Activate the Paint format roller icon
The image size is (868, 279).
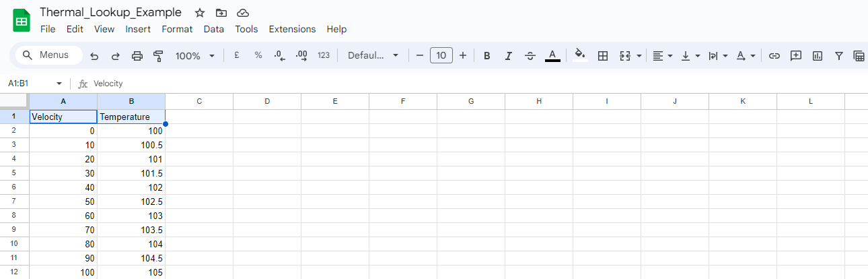click(159, 56)
